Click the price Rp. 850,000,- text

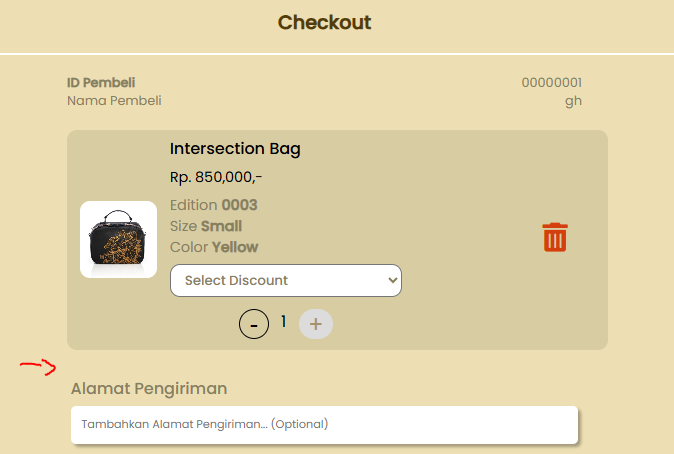coord(216,177)
